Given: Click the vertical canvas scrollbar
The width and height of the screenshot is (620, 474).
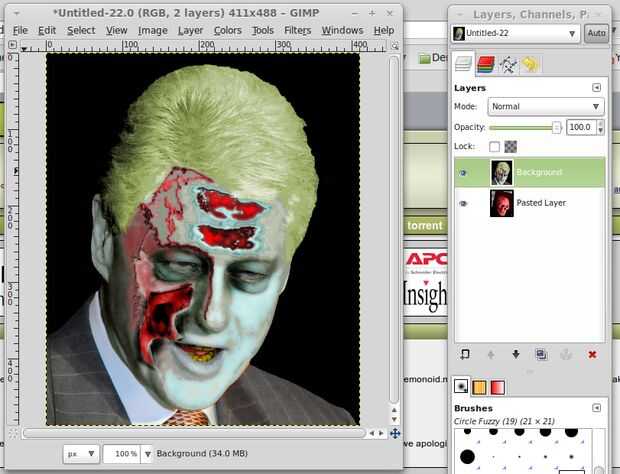Looking at the screenshot, I should 393,229.
